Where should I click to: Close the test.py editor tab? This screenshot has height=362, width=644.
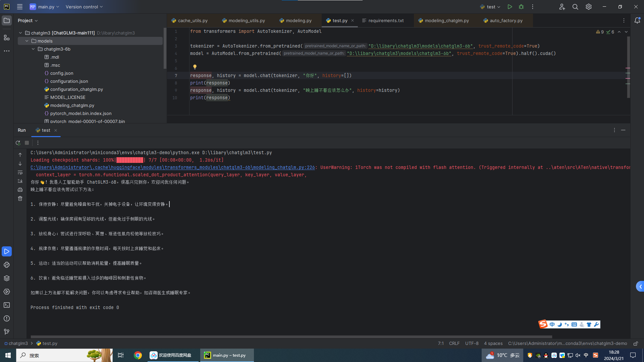(x=353, y=20)
